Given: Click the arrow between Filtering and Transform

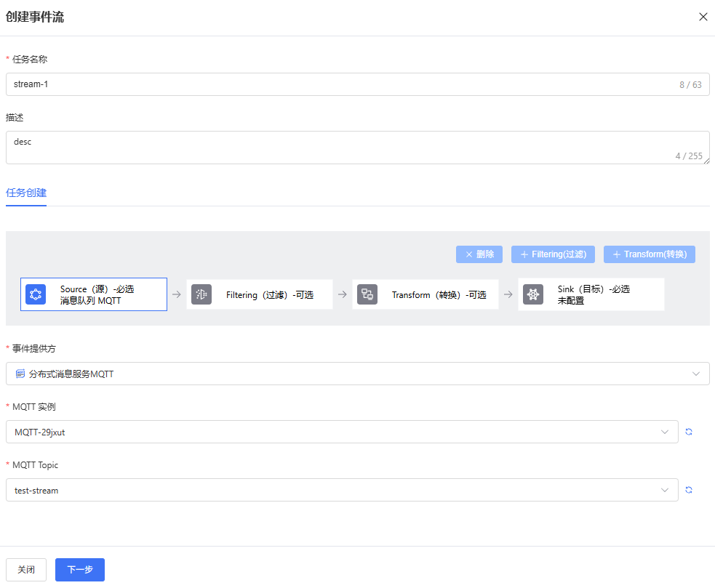Looking at the screenshot, I should pyautogui.click(x=343, y=294).
